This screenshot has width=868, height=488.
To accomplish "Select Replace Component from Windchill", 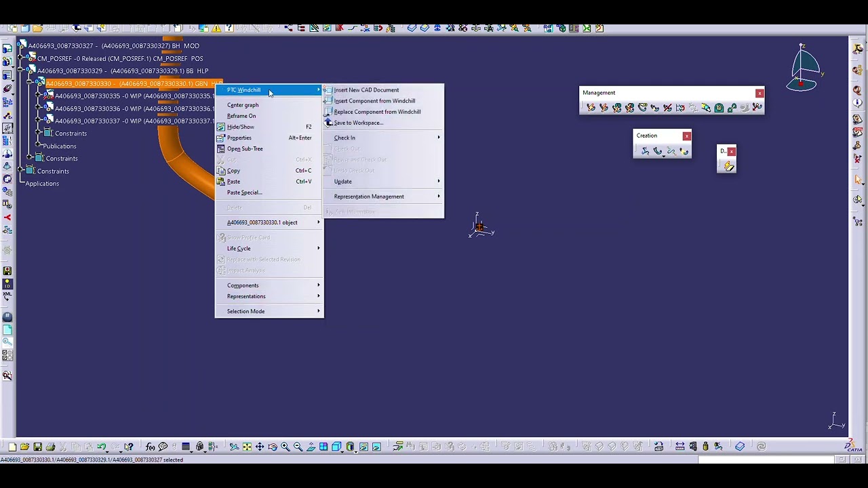I will 383,112.
